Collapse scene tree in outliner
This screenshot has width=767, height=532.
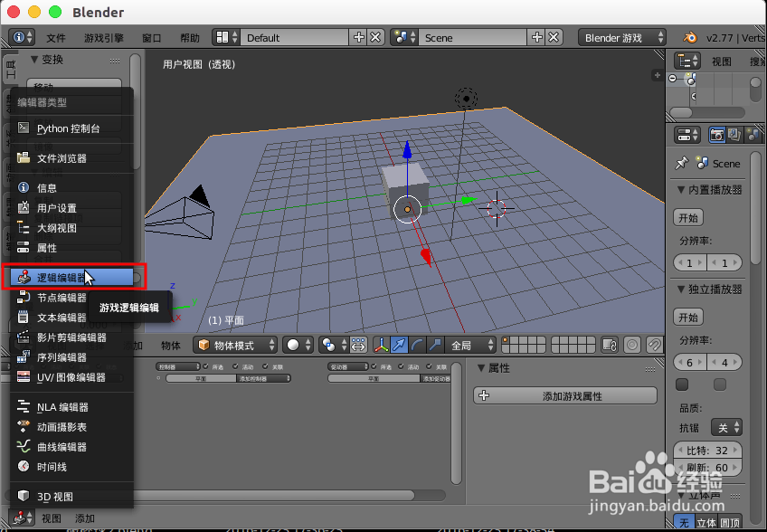[673, 79]
